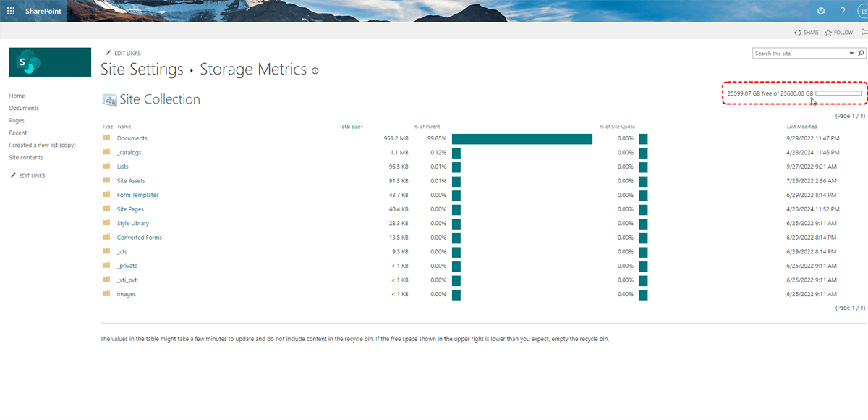
Task: Open Home in the left navigation
Action: [x=17, y=96]
